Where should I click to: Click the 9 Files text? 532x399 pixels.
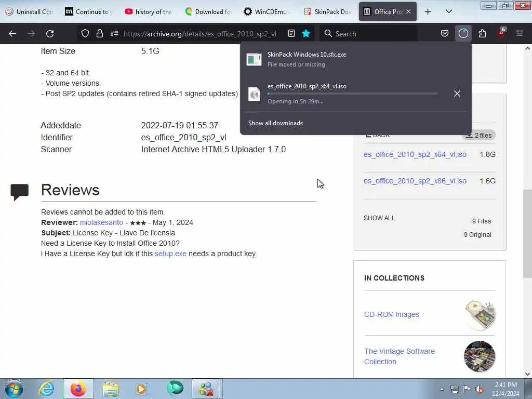pyautogui.click(x=482, y=221)
